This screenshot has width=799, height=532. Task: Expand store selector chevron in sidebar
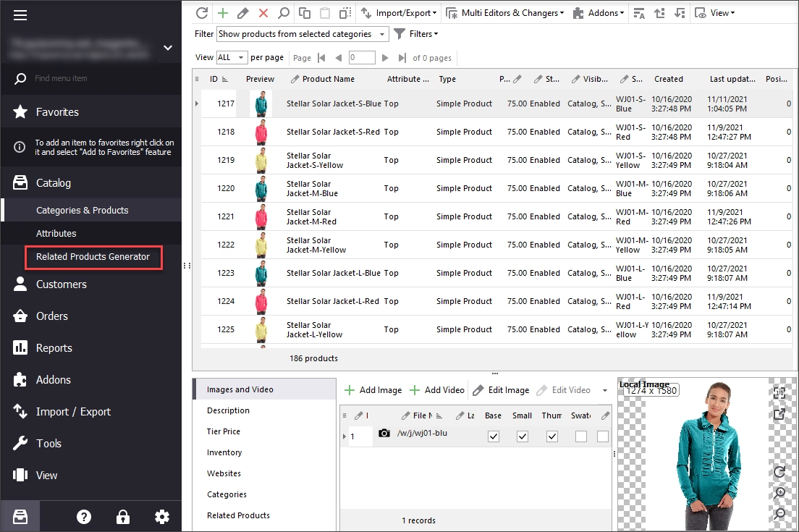pyautogui.click(x=168, y=48)
